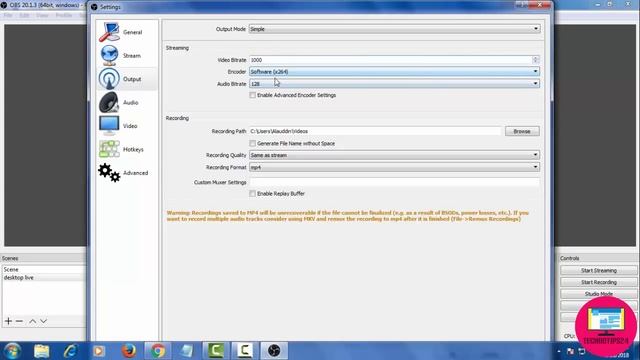Open the media player taskbar icon

(x=99, y=351)
